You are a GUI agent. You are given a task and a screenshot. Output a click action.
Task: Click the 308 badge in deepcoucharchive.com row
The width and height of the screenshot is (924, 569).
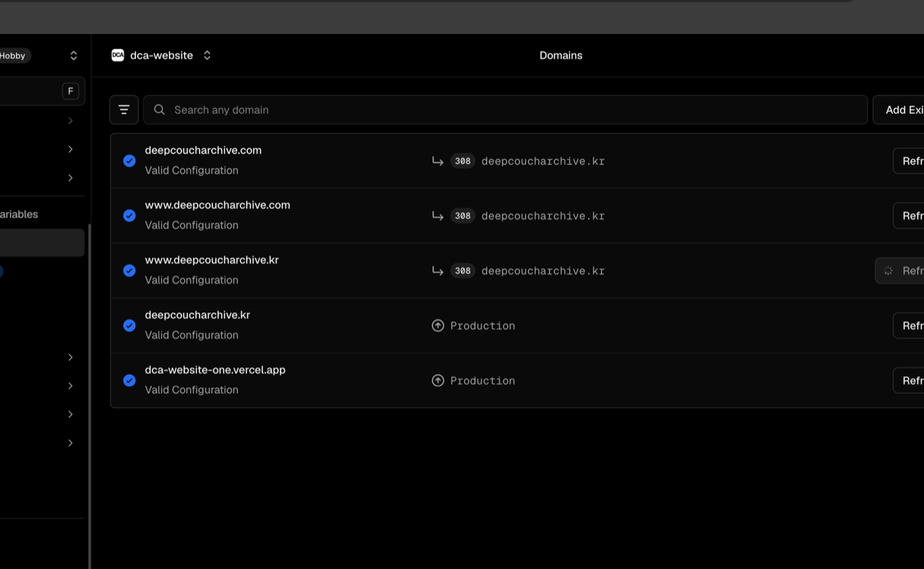[463, 161]
